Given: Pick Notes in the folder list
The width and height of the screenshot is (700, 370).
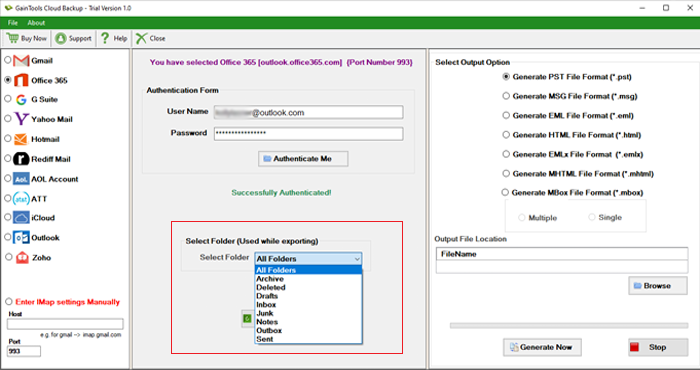Looking at the screenshot, I should (x=308, y=322).
